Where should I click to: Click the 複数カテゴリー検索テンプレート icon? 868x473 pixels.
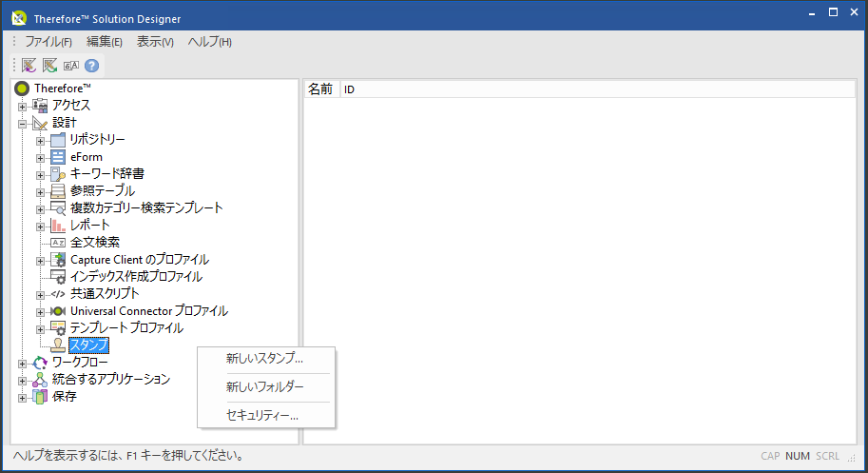(x=58, y=208)
